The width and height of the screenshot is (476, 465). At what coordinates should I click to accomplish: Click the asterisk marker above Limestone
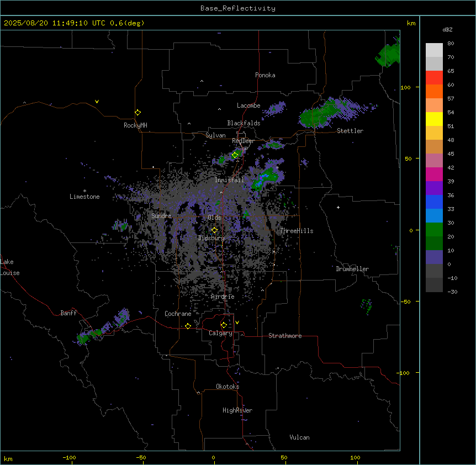pos(84,191)
